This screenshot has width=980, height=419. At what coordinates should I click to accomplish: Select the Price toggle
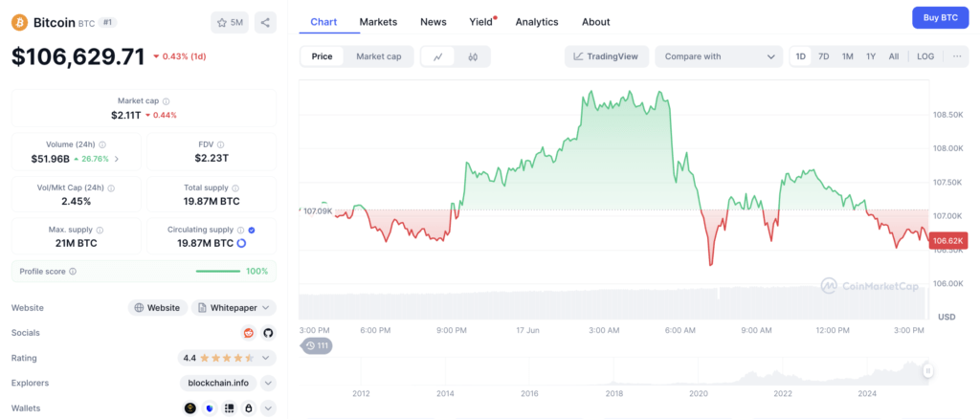click(x=322, y=56)
